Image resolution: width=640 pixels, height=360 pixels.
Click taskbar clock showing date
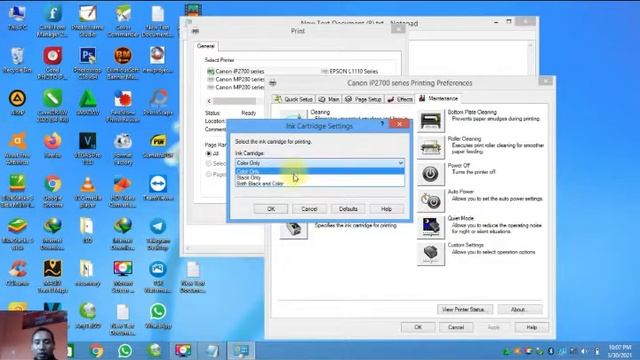[x=620, y=351]
